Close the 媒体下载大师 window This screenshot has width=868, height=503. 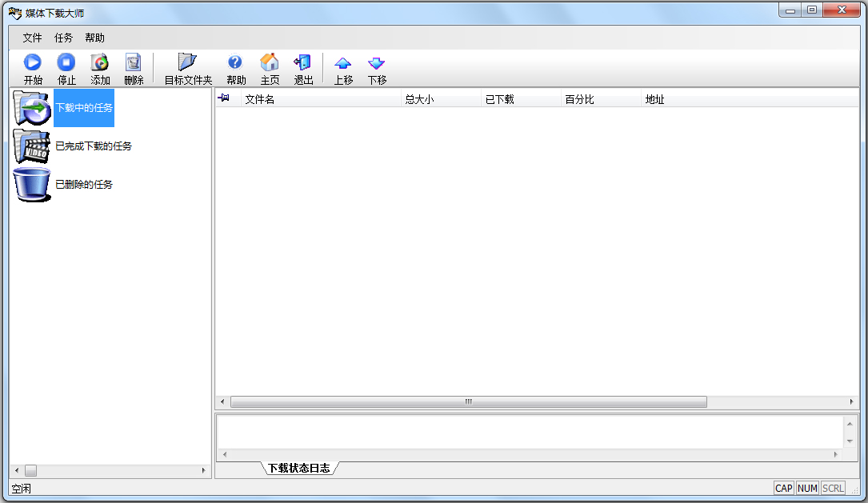842,10
